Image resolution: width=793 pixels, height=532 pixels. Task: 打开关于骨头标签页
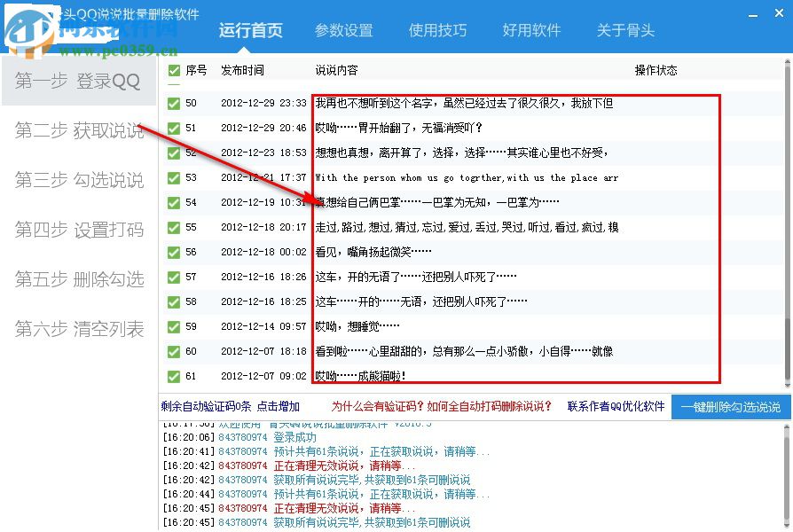[x=626, y=30]
